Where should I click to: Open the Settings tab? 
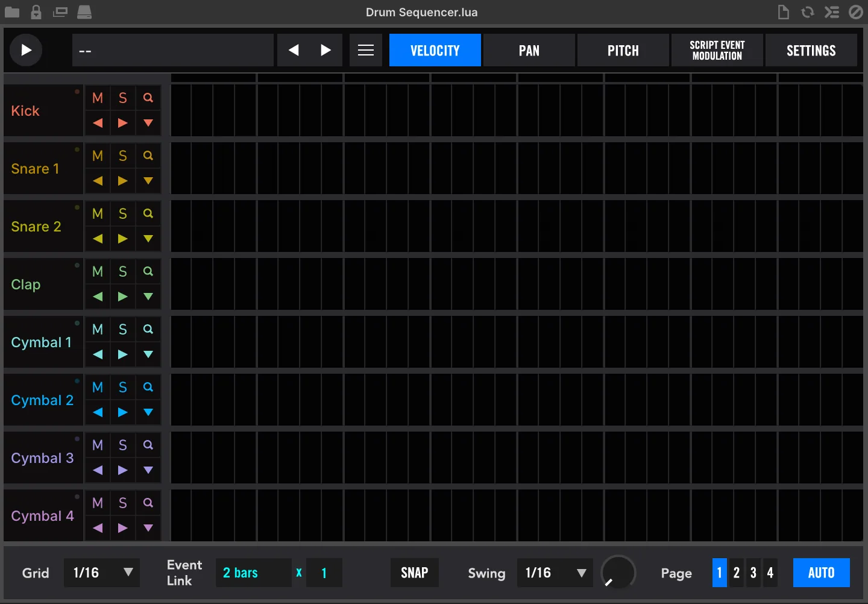pos(811,50)
